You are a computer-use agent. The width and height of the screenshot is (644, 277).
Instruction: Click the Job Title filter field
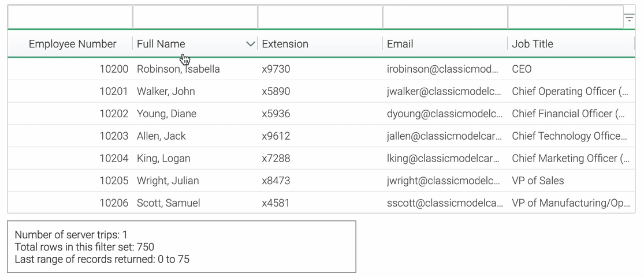pos(565,17)
